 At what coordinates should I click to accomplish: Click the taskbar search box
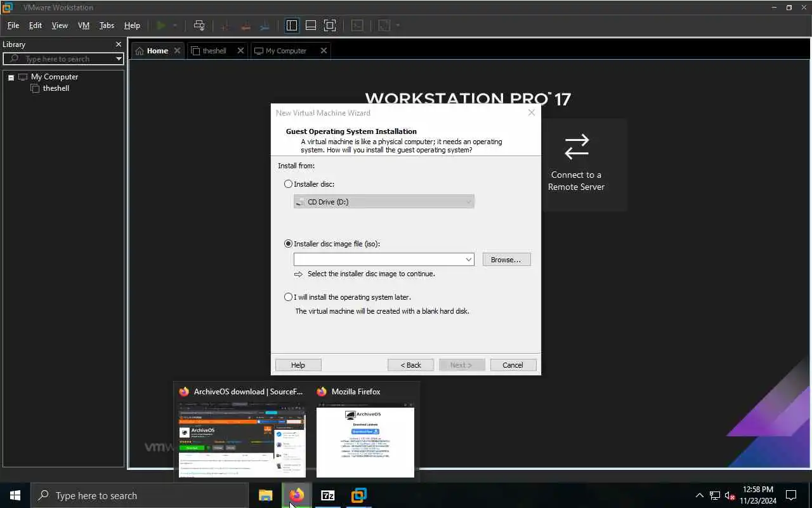pos(140,495)
